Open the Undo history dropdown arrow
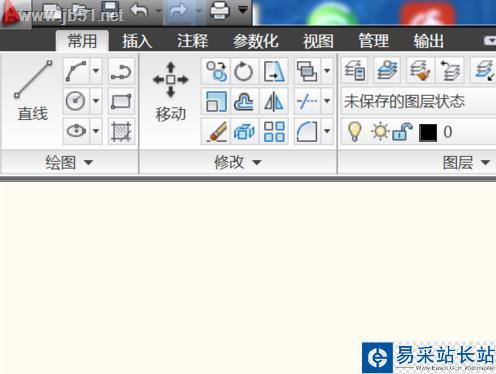The width and height of the screenshot is (496, 374). (x=158, y=11)
